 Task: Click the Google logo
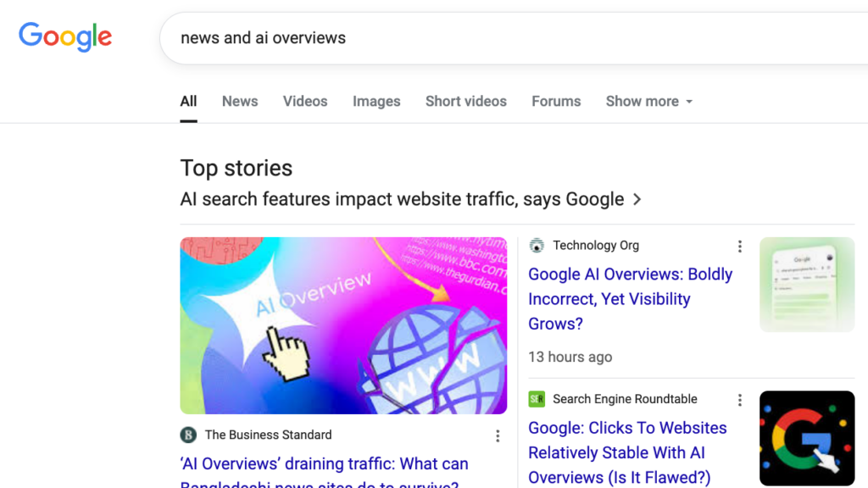click(65, 37)
